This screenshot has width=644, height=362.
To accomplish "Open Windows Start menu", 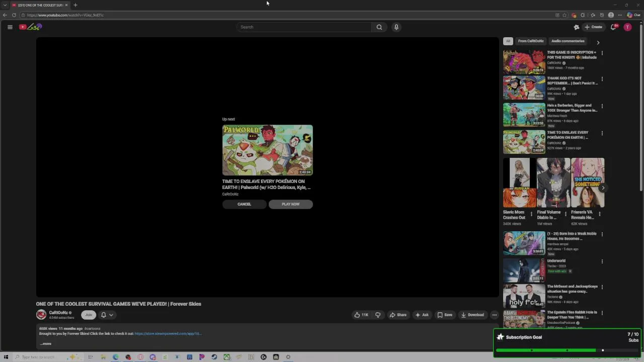I will [6, 357].
